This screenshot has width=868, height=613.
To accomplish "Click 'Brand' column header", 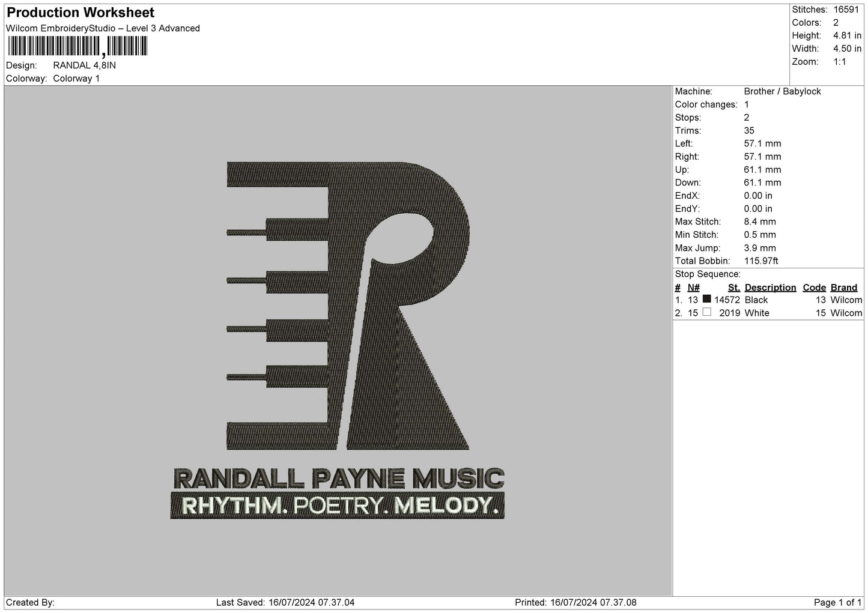I will click(844, 288).
